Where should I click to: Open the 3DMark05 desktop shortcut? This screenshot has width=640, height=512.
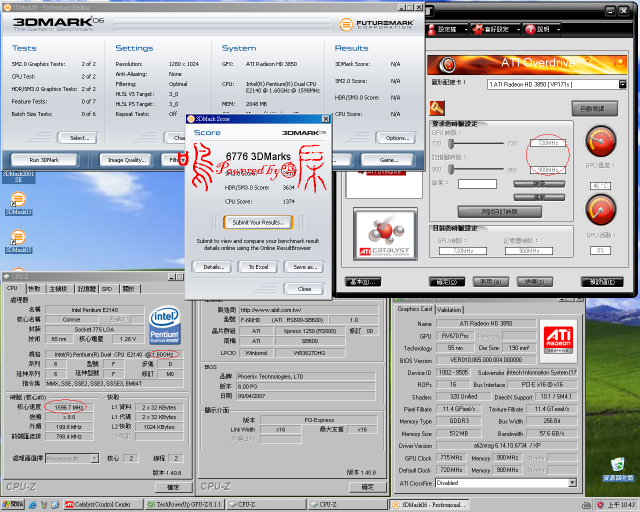(x=18, y=241)
